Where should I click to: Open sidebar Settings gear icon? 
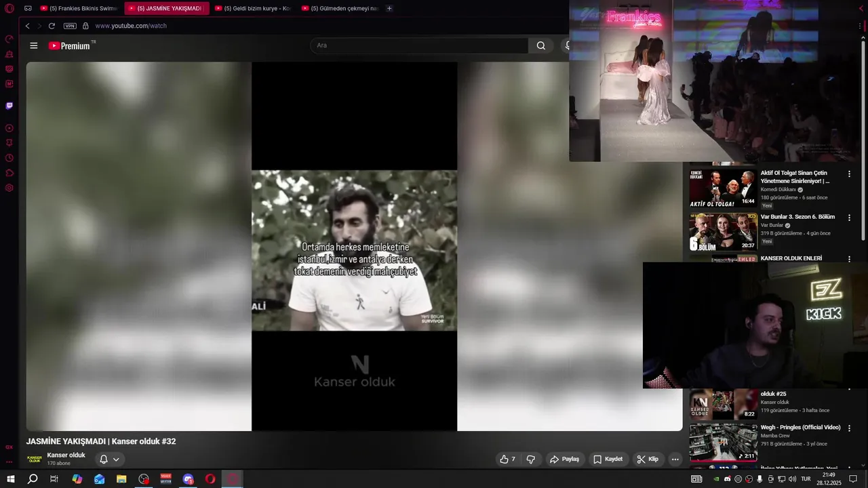tap(9, 188)
